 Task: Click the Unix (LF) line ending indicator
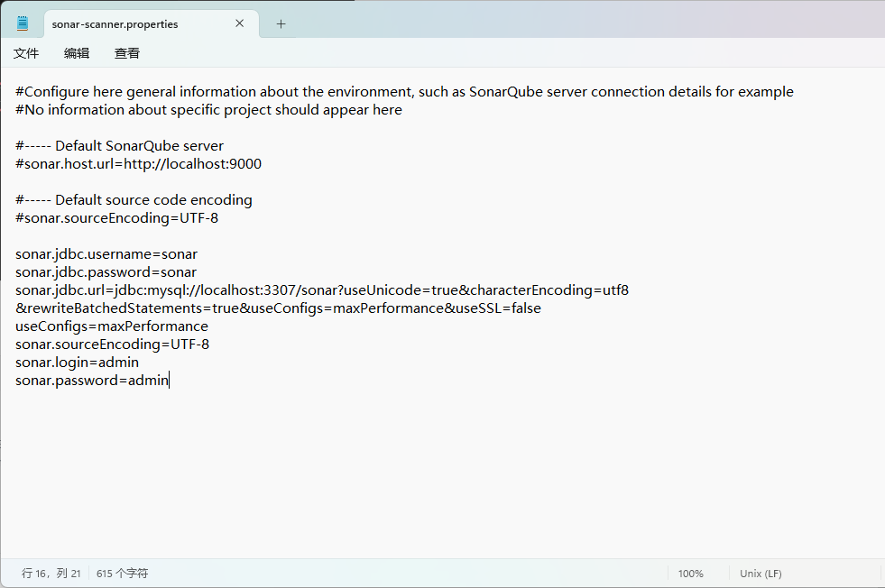click(x=761, y=574)
